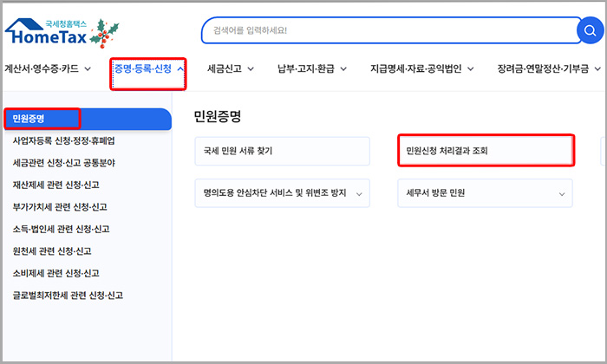Screen dimensions: 607x364
Task: Select 사업자등록 신청·정정·휴폐업 in sidebar
Action: coord(64,140)
